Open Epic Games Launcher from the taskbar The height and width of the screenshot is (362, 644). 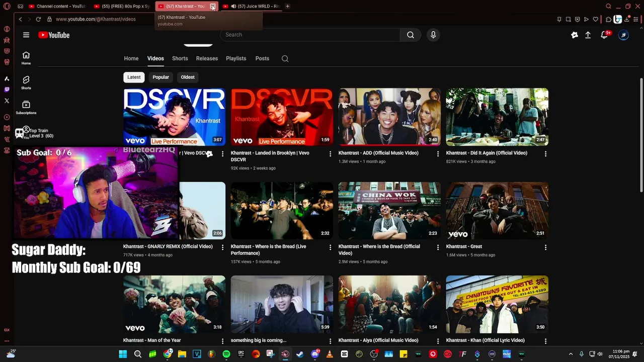click(242, 354)
